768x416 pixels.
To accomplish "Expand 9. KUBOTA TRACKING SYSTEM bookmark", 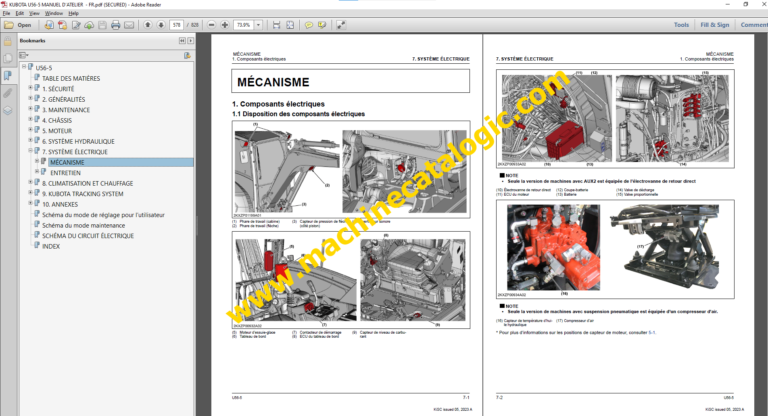I will click(30, 193).
